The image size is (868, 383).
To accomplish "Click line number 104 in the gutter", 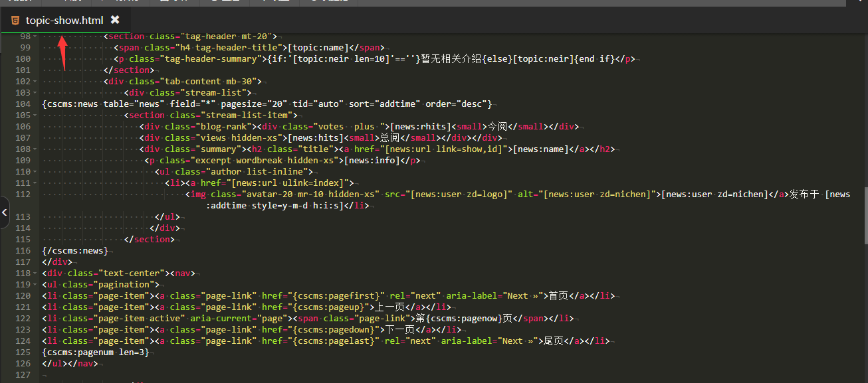I will (x=23, y=104).
